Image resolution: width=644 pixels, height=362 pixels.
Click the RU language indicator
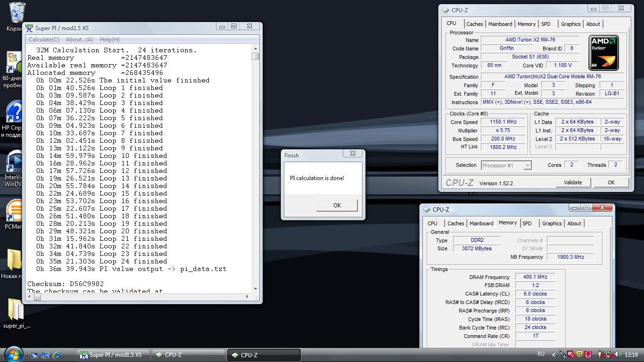tap(541, 354)
